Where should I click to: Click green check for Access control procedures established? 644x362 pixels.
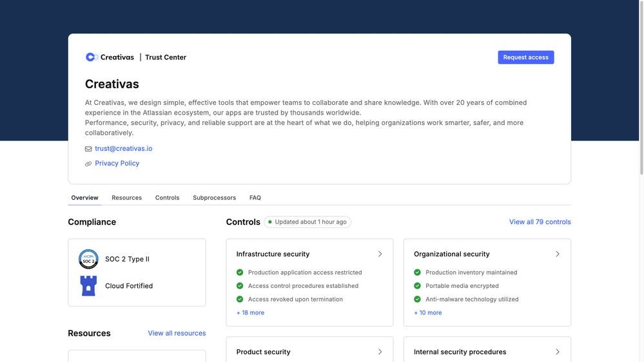(x=240, y=285)
